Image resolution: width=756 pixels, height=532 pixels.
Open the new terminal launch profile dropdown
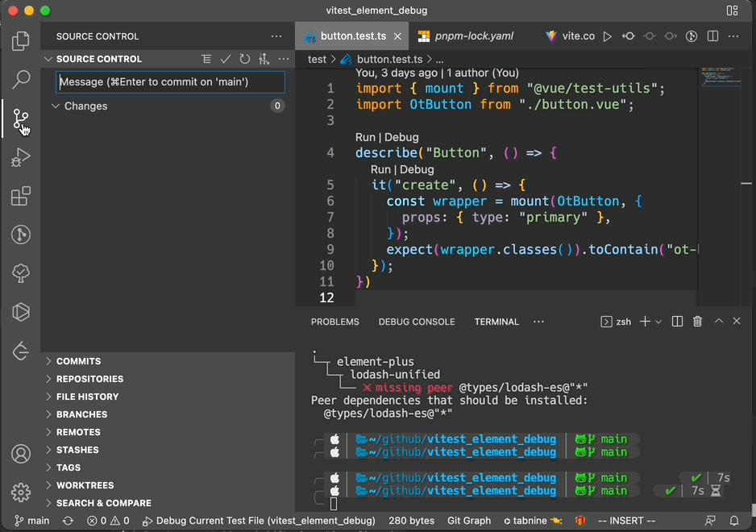coord(658,322)
